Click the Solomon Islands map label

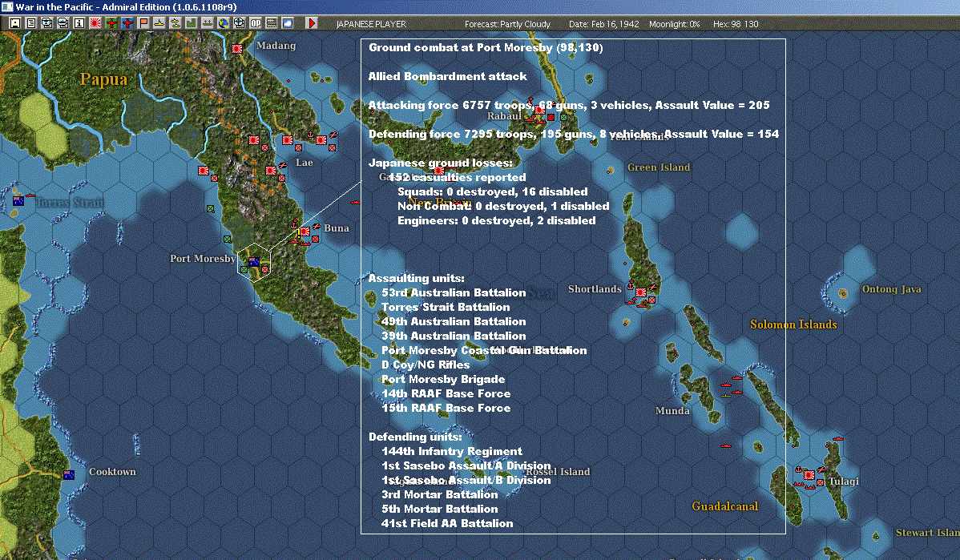(x=793, y=324)
